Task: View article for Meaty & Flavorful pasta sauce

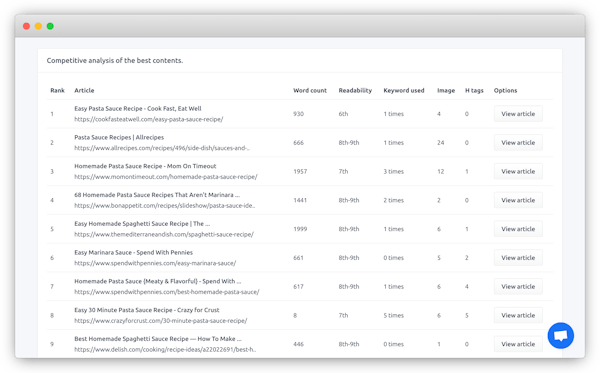Action: [518, 286]
